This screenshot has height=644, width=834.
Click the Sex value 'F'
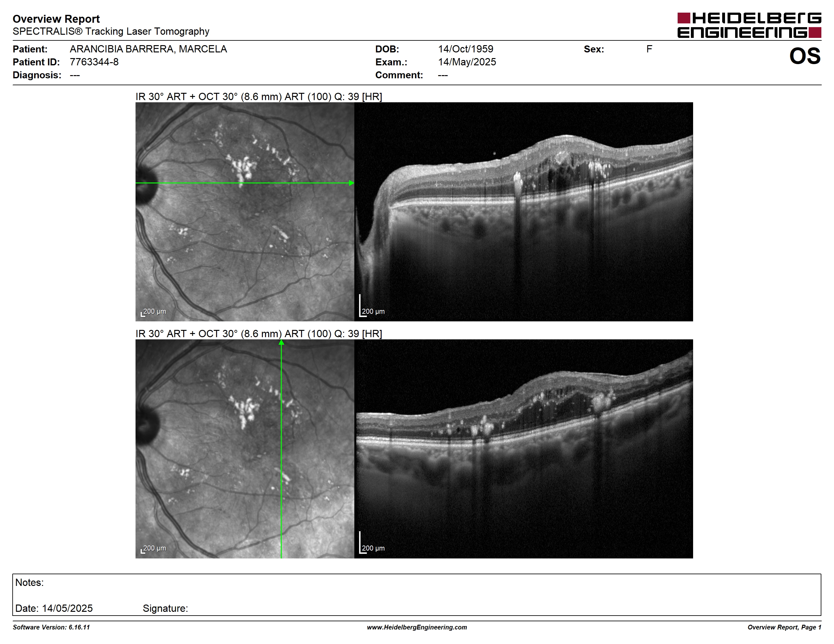click(x=649, y=49)
